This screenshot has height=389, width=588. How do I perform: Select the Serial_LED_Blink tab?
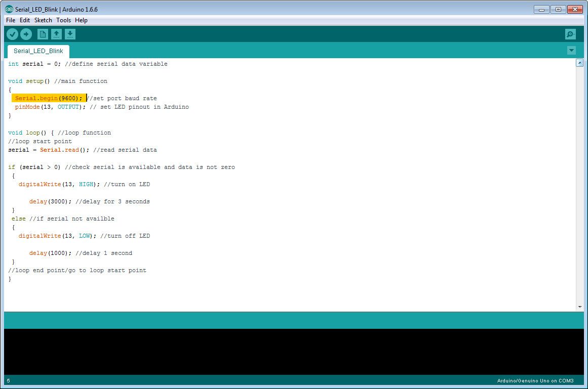point(37,51)
